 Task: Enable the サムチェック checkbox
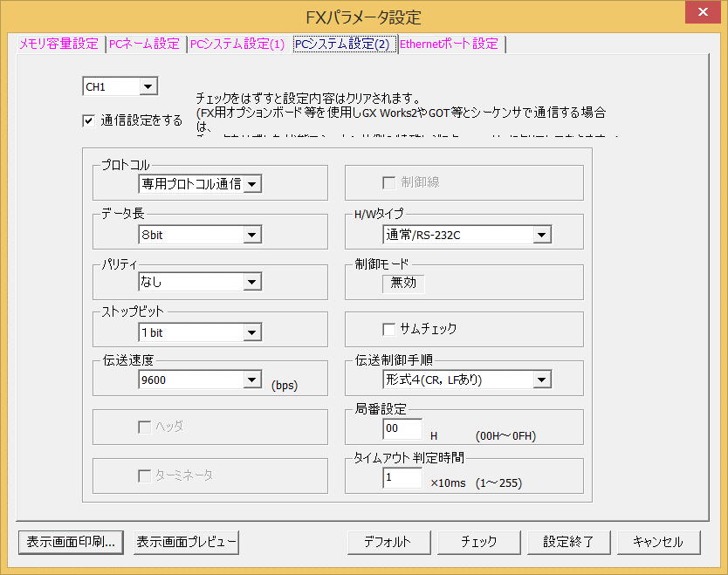point(389,329)
